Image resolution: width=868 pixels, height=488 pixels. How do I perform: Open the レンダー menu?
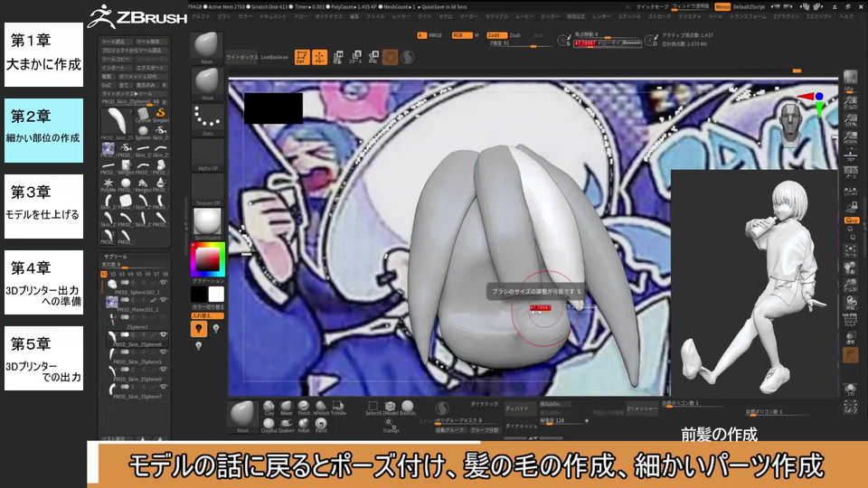(x=601, y=16)
